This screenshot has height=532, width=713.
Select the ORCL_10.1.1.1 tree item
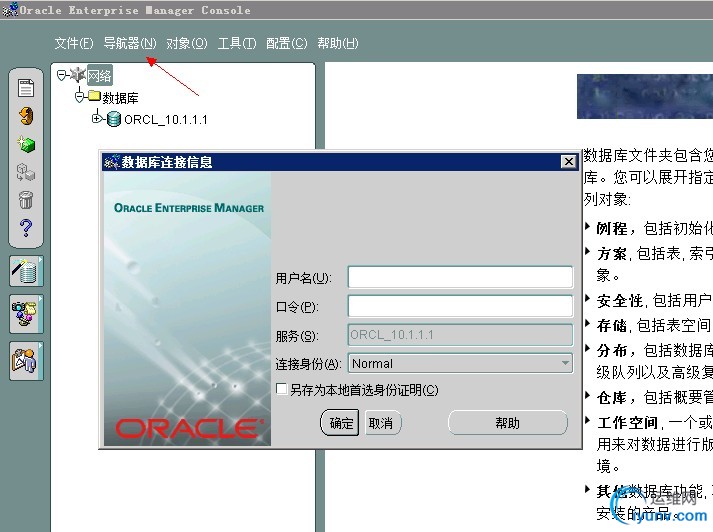click(x=166, y=120)
